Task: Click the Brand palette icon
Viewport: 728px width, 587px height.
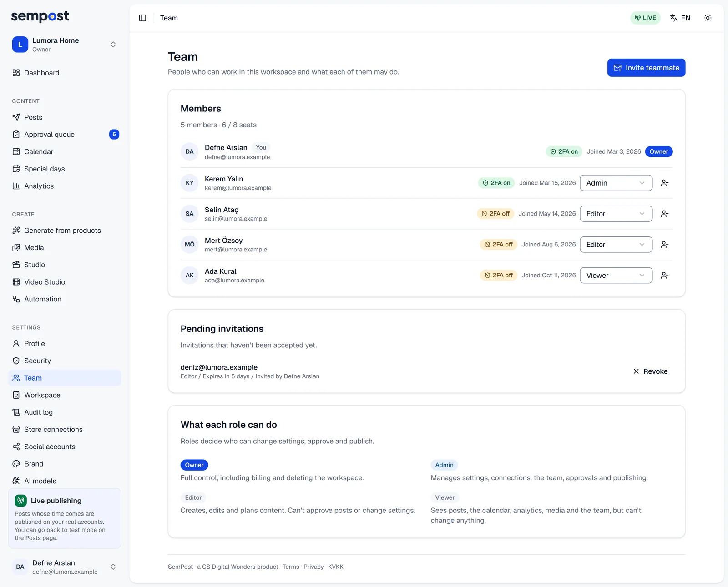Action: (x=16, y=464)
